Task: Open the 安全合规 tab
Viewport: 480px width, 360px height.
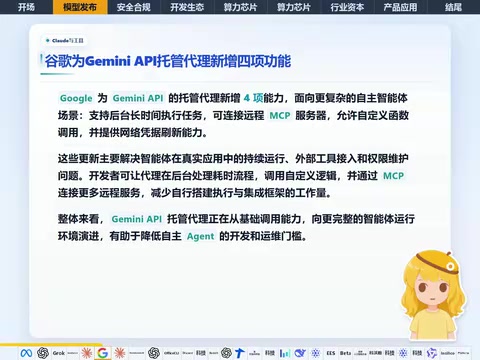Action: 134,7
